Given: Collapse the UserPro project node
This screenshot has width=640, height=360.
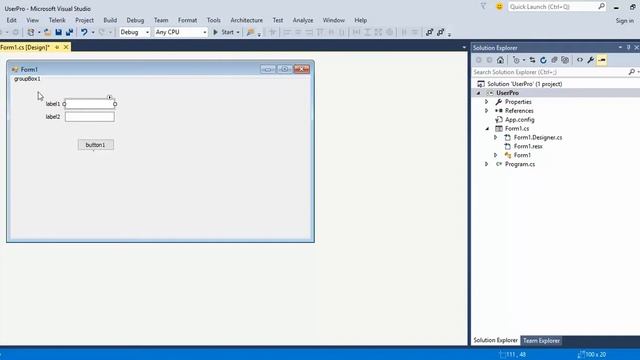Looking at the screenshot, I should 478,93.
